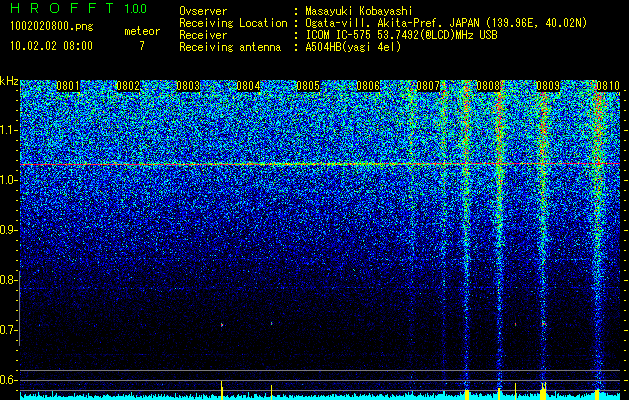Image resolution: width=629 pixels, height=400 pixels.
Task: Click the observer name Masayuki Kobayashi
Action: (359, 11)
